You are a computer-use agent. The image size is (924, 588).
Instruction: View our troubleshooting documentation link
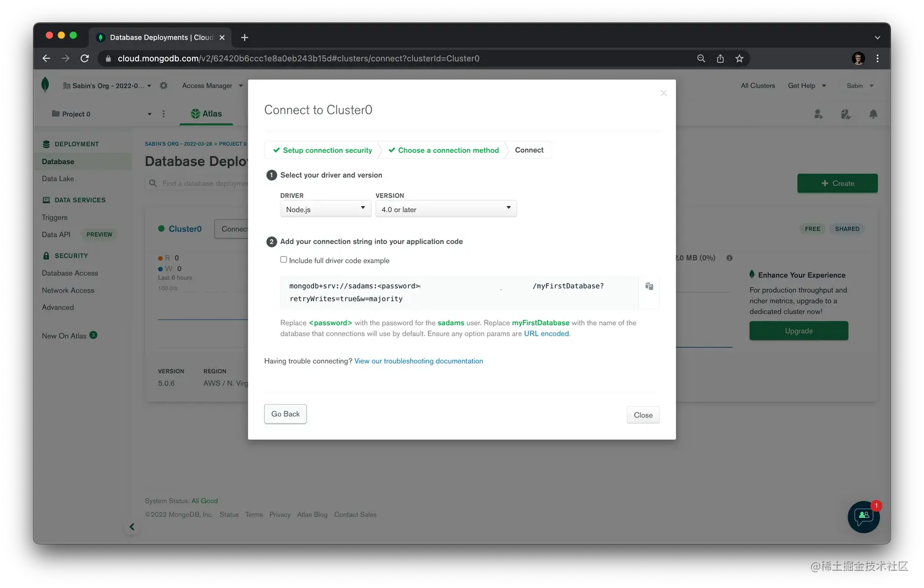[419, 361]
